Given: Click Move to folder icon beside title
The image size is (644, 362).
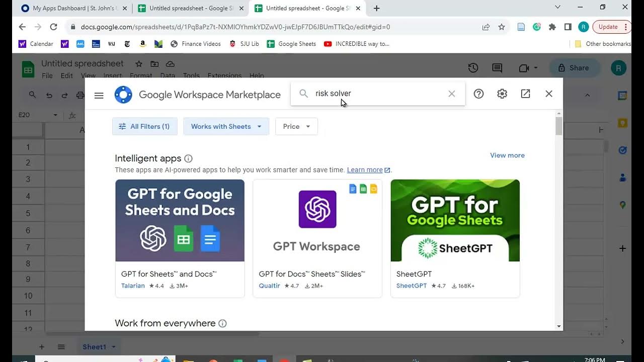Looking at the screenshot, I should click(154, 64).
